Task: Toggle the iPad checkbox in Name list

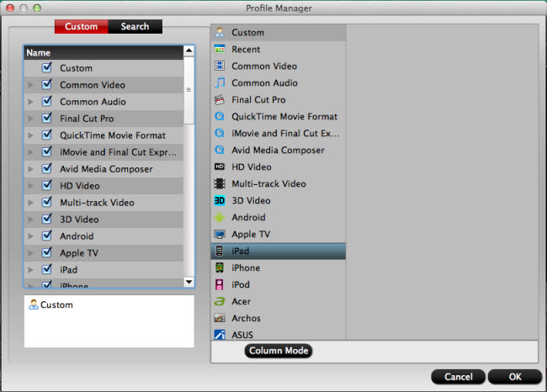Action: (x=47, y=269)
